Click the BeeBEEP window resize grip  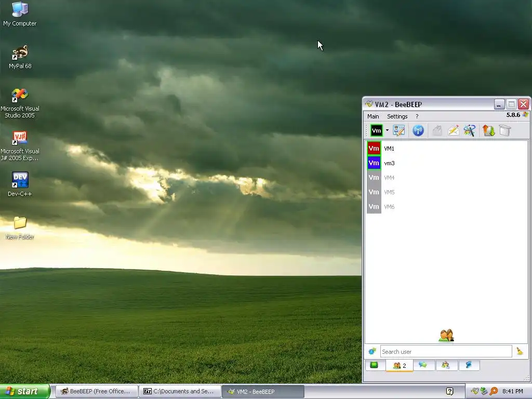click(x=527, y=378)
